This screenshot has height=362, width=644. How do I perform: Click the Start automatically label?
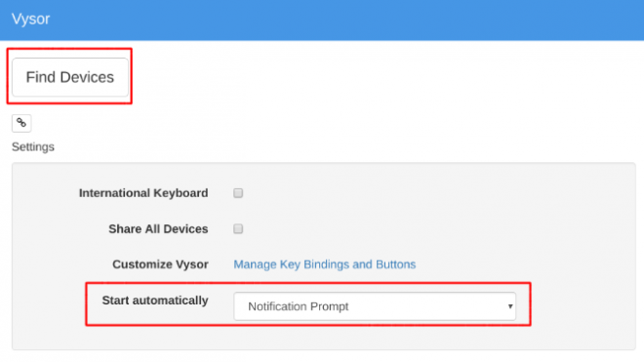click(x=155, y=301)
